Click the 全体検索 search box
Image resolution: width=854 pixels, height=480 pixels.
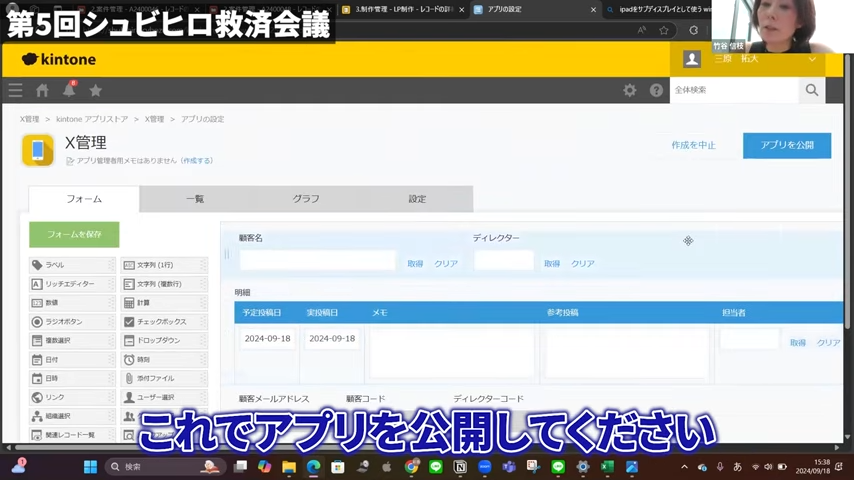[734, 90]
